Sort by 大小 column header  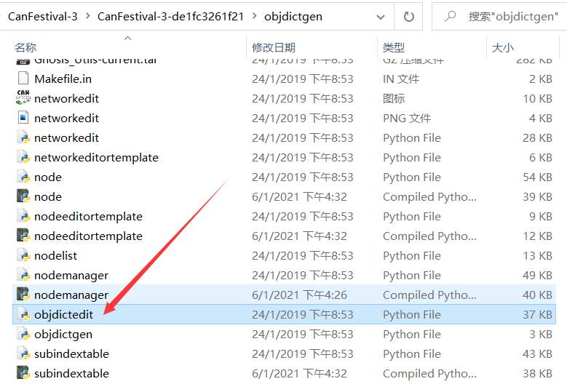coord(503,47)
